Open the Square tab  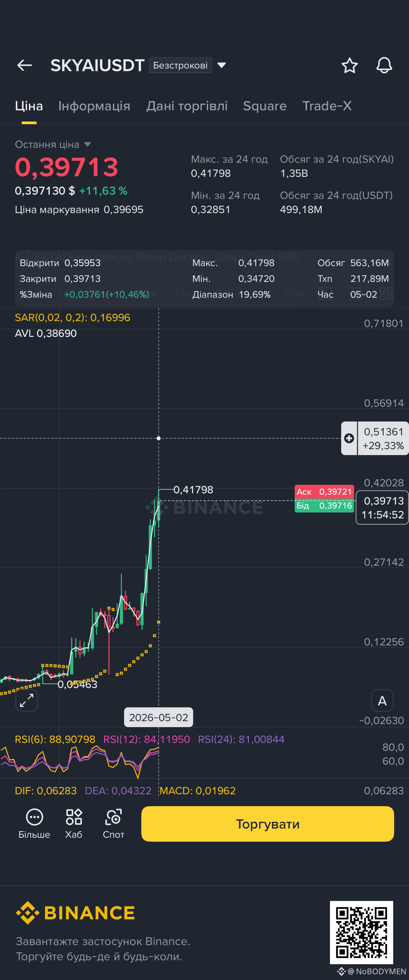265,106
